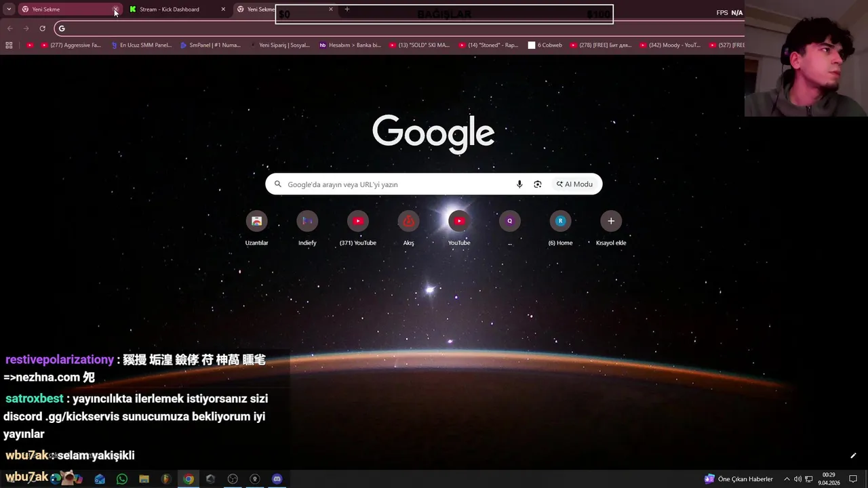Open the Uzantılar shortcut

point(256,228)
